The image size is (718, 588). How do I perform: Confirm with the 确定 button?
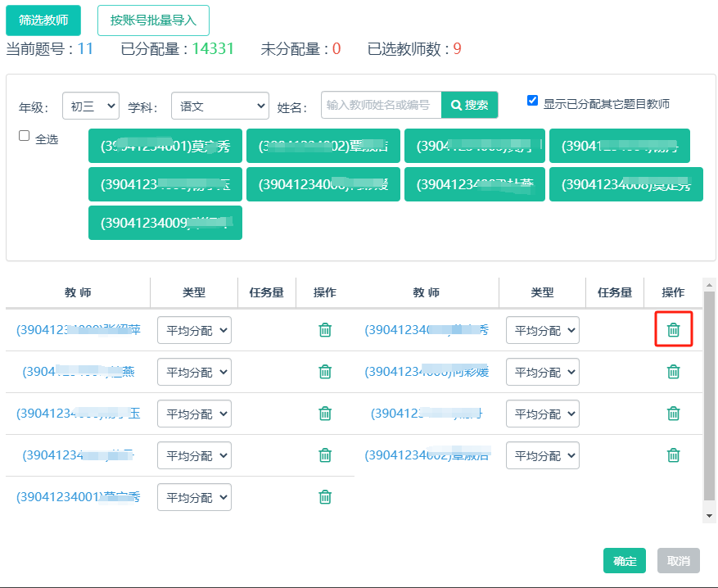tap(625, 560)
